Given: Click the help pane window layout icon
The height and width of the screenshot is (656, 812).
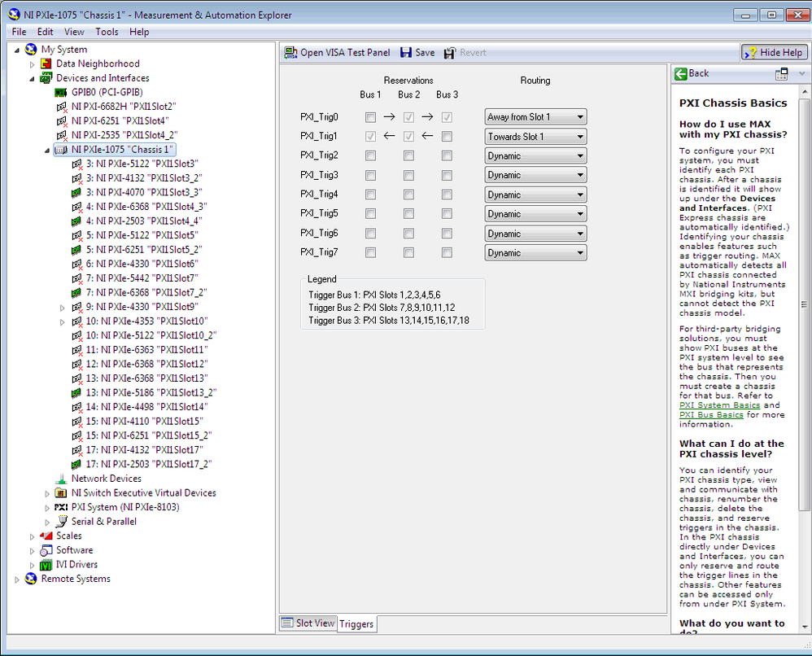Looking at the screenshot, I should click(x=781, y=74).
